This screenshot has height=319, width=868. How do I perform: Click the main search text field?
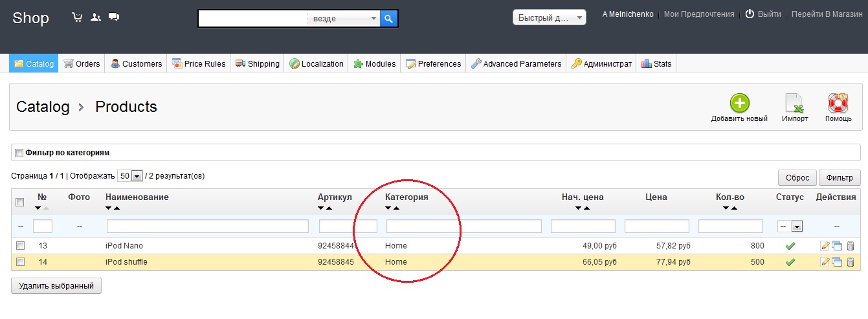coord(253,19)
